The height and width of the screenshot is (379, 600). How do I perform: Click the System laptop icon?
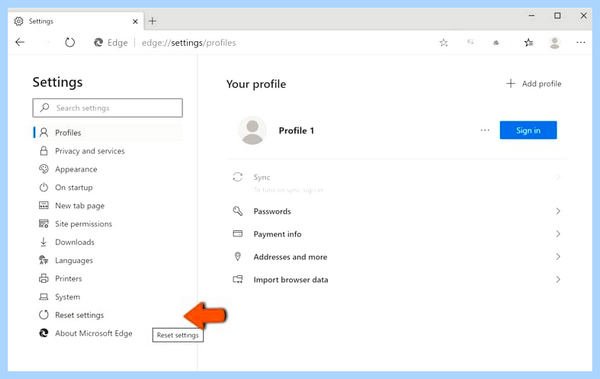(x=44, y=297)
